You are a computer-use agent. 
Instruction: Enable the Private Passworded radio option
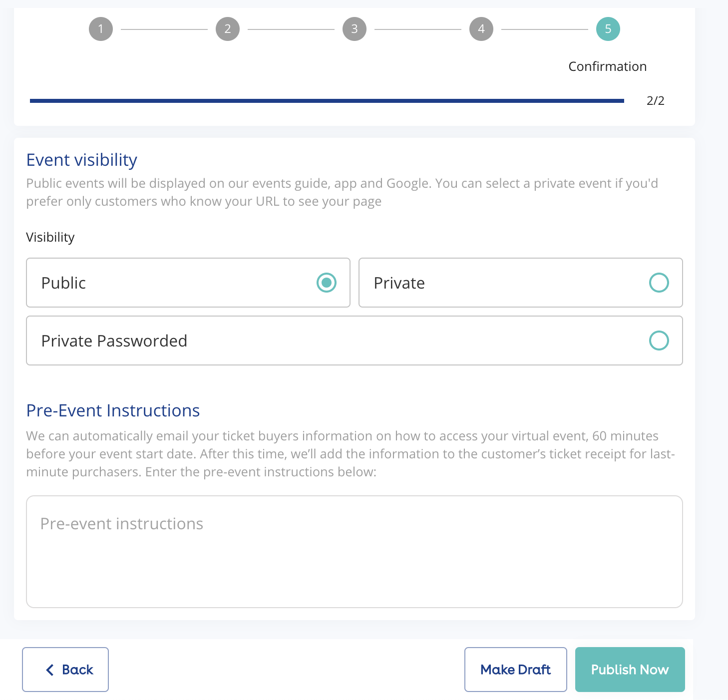click(659, 341)
